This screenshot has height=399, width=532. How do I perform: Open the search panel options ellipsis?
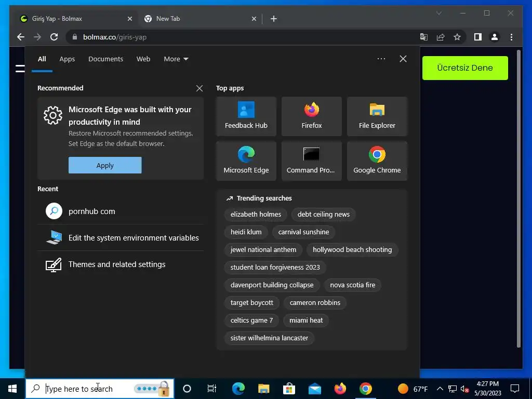pyautogui.click(x=381, y=59)
